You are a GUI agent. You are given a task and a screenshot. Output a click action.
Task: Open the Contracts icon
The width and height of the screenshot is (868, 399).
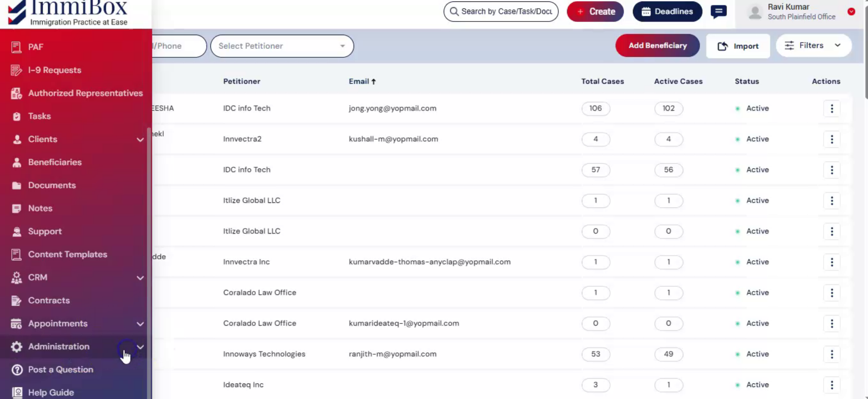(x=16, y=301)
